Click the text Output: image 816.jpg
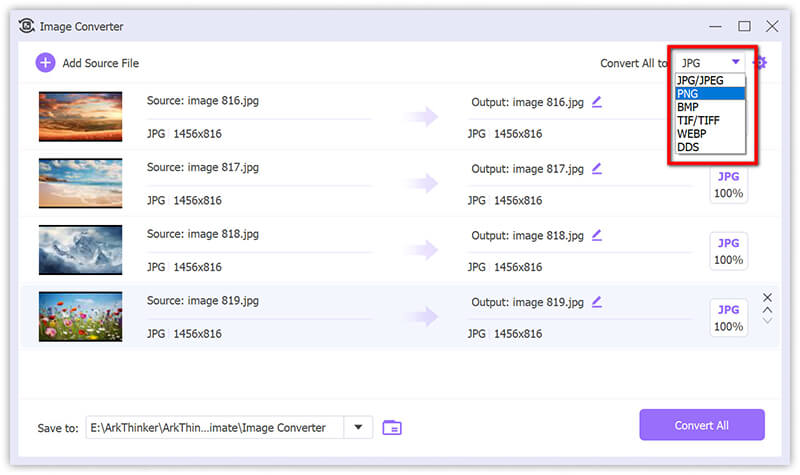The image size is (800, 475). coord(528,102)
